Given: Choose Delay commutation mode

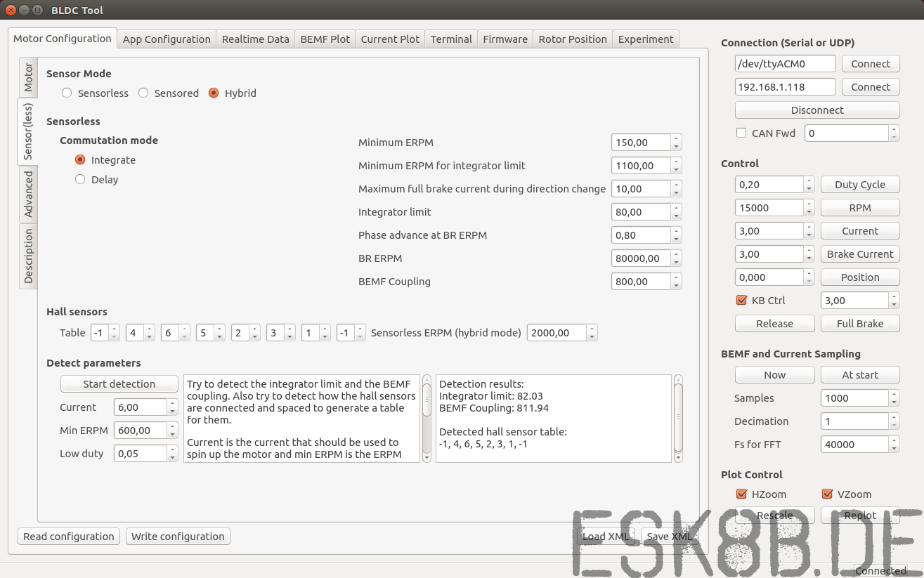Looking at the screenshot, I should click(80, 179).
